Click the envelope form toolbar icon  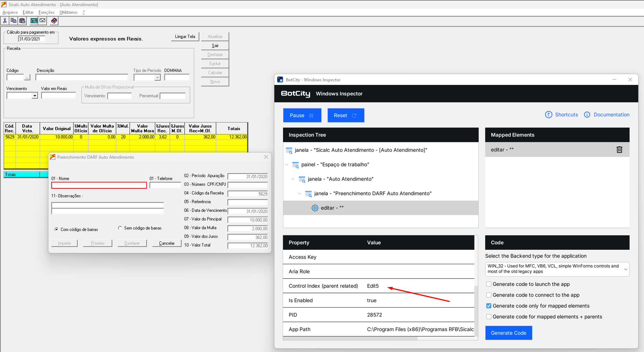point(43,21)
